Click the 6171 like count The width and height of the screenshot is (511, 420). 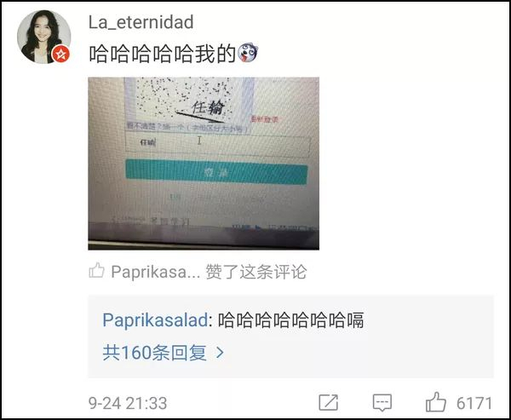474,403
